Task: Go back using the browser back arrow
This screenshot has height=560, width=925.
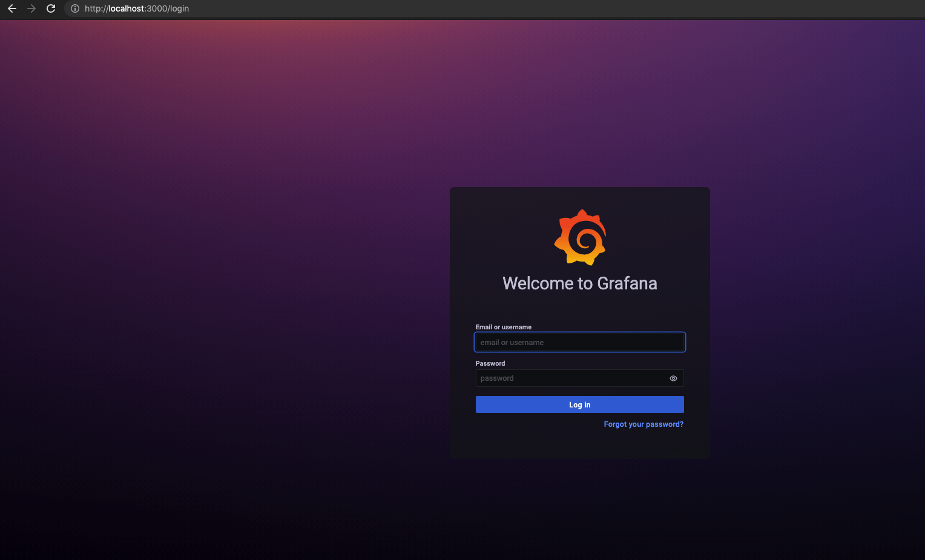Action: click(x=12, y=8)
